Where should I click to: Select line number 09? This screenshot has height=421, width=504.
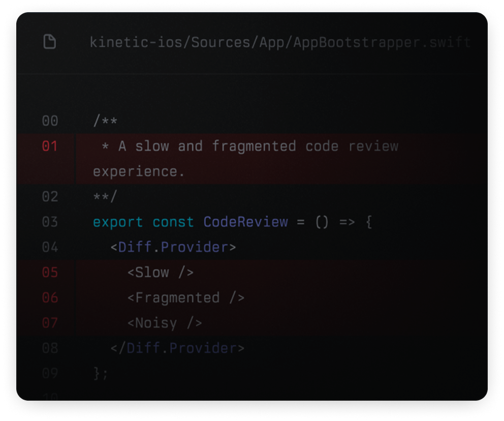(x=50, y=373)
